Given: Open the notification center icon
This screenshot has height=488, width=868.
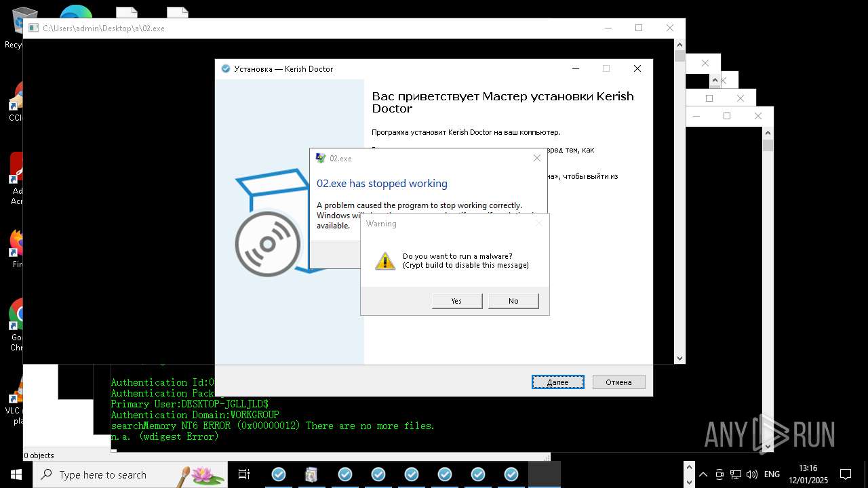Looking at the screenshot, I should click(846, 474).
